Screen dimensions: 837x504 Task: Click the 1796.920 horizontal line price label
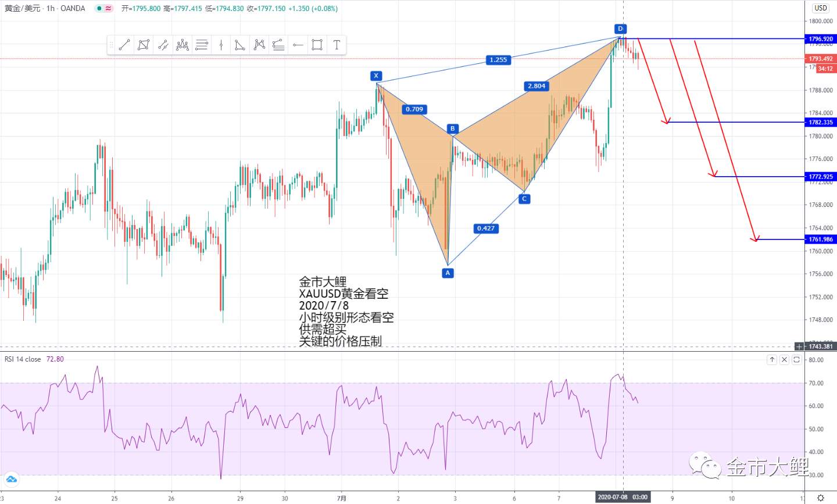point(820,39)
